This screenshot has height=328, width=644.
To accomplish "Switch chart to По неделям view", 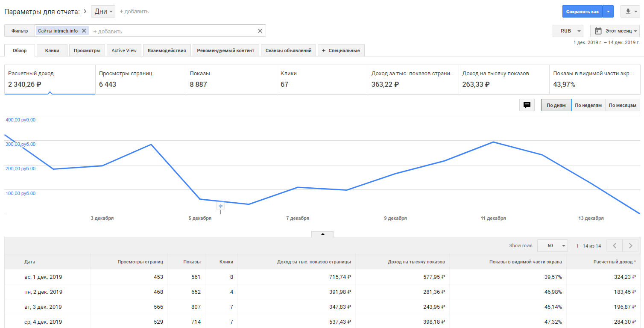I will [588, 105].
